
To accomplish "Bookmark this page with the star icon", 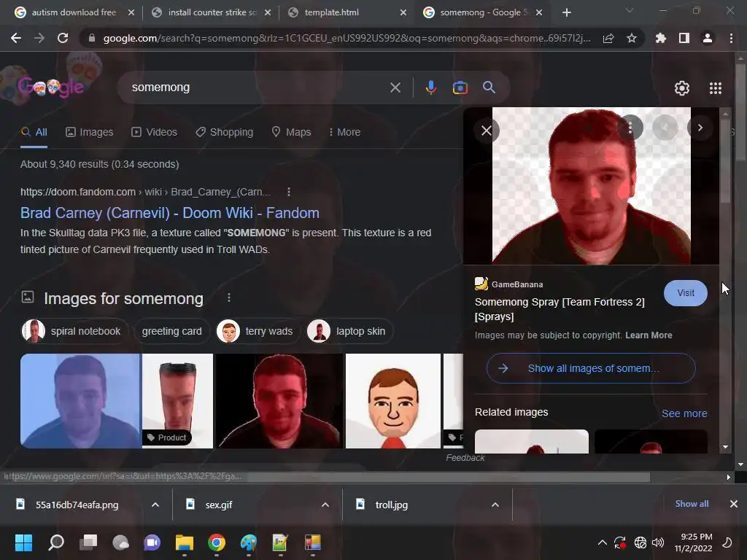I will point(631,38).
